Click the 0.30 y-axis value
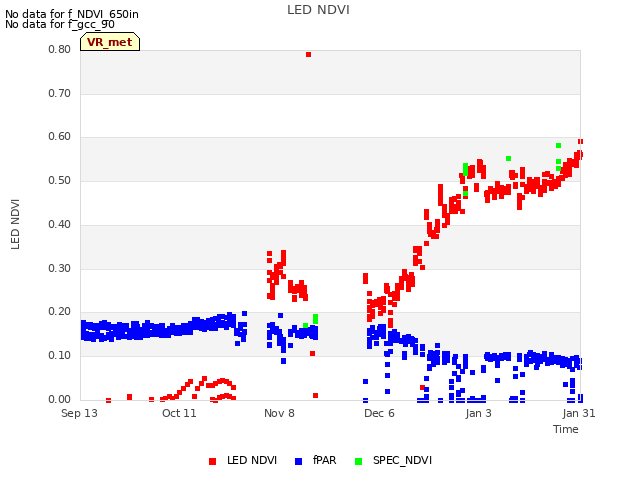The image size is (640, 480). (x=60, y=269)
